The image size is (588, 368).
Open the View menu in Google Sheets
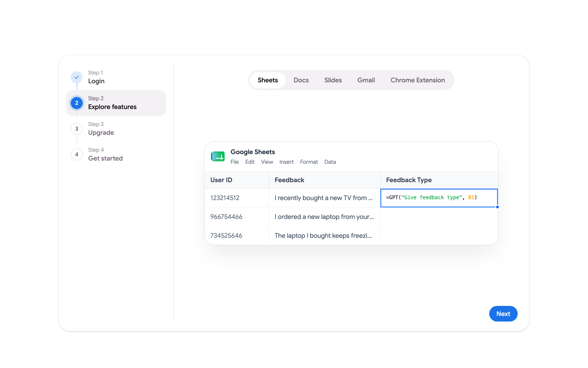[267, 162]
